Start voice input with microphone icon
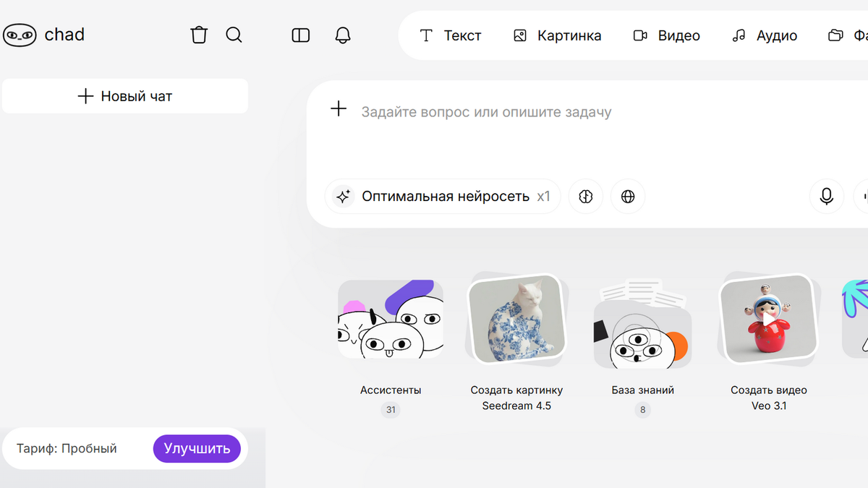The width and height of the screenshot is (868, 488). pos(827,196)
